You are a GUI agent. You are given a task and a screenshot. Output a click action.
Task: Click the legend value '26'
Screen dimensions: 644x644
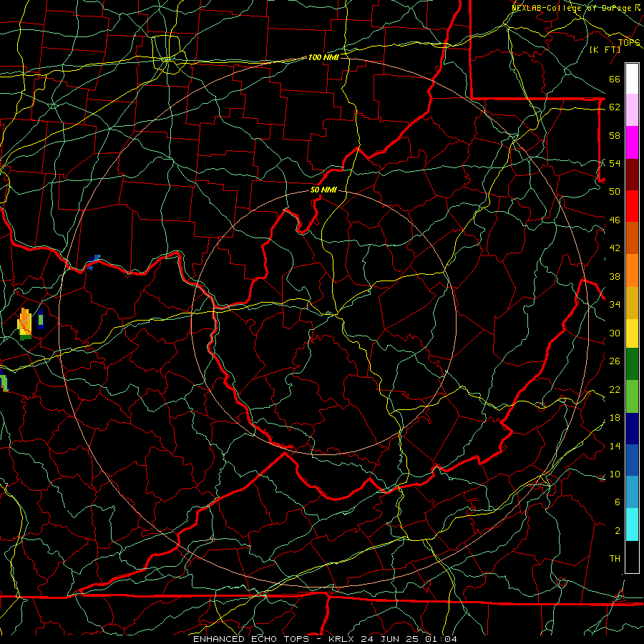click(x=615, y=361)
